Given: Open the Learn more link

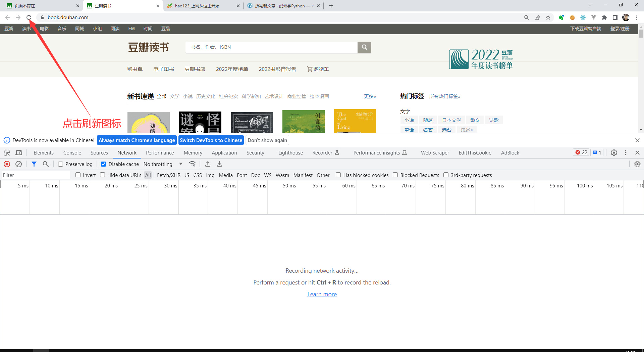Looking at the screenshot, I should click(x=322, y=294).
